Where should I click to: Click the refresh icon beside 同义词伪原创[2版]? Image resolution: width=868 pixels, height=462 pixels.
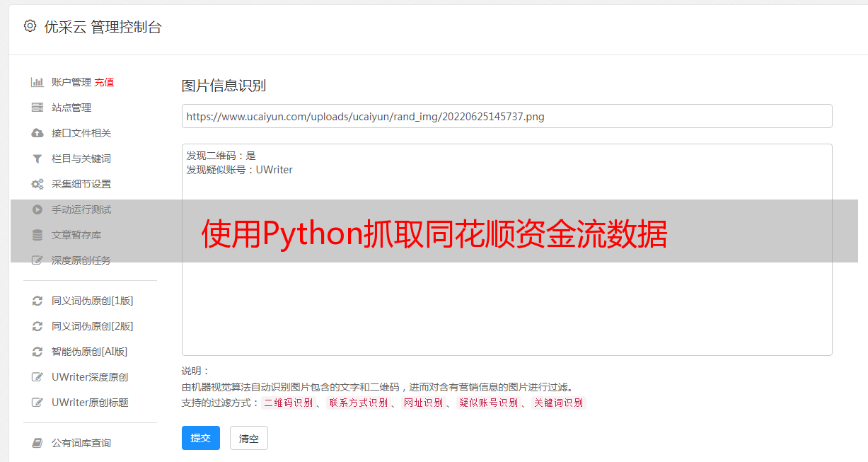[x=37, y=326]
